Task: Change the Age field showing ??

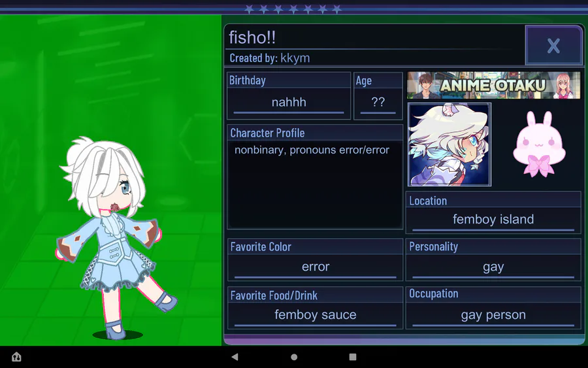Action: 378,103
